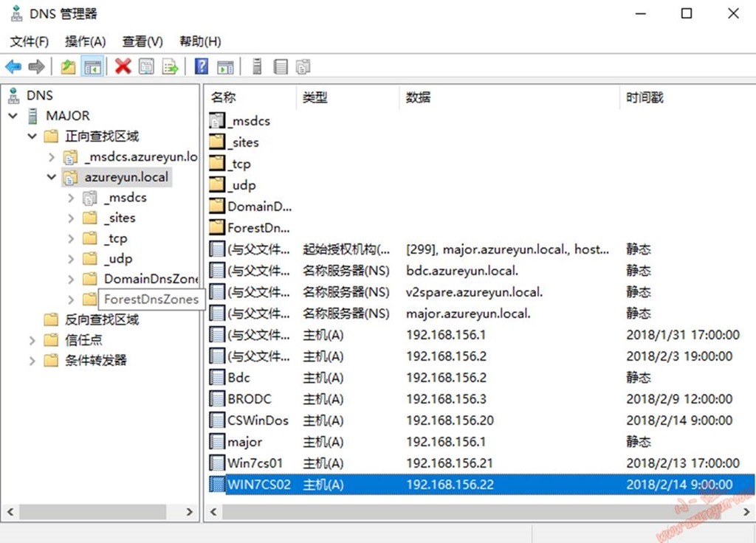Click the MAJOR server icon in tree
This screenshot has height=543, width=756.
(x=32, y=116)
